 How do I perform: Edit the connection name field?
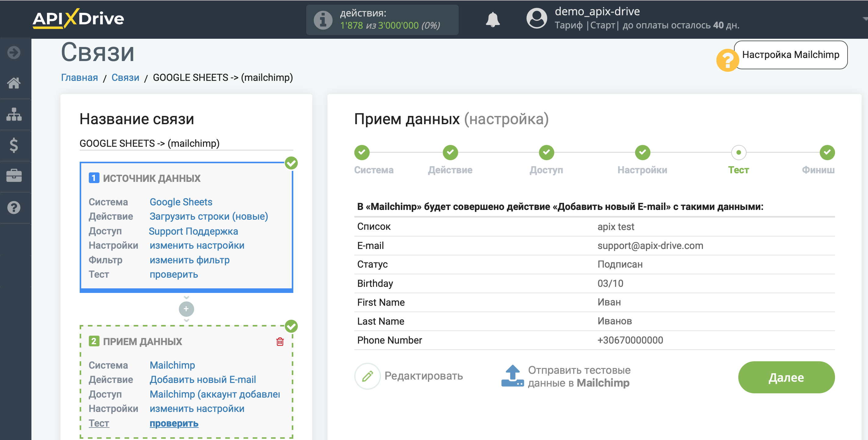pos(186,143)
